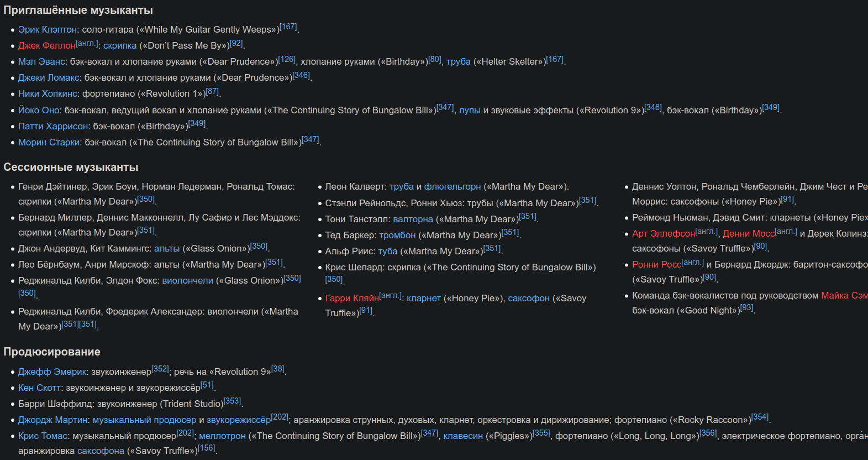Jump to footnote [92] after Don't Pass Me By
The width and height of the screenshot is (868, 460).
[x=236, y=43]
